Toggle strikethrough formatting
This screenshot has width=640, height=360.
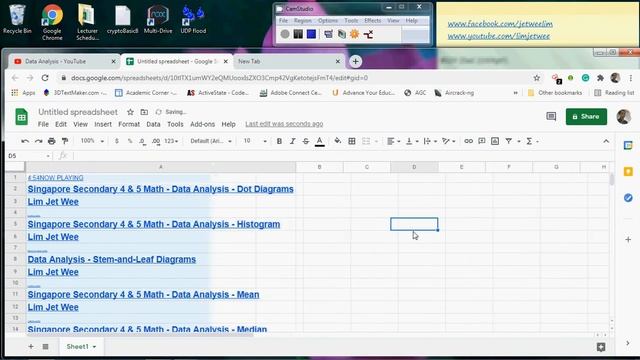[306, 141]
